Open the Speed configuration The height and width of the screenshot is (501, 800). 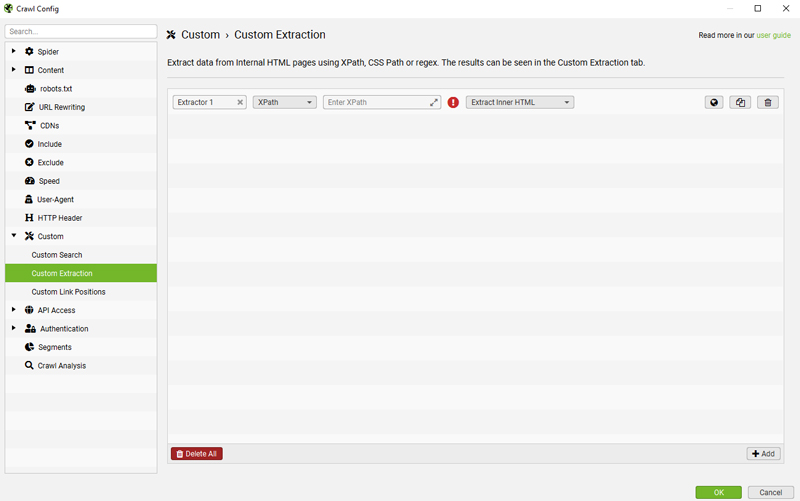tap(48, 181)
